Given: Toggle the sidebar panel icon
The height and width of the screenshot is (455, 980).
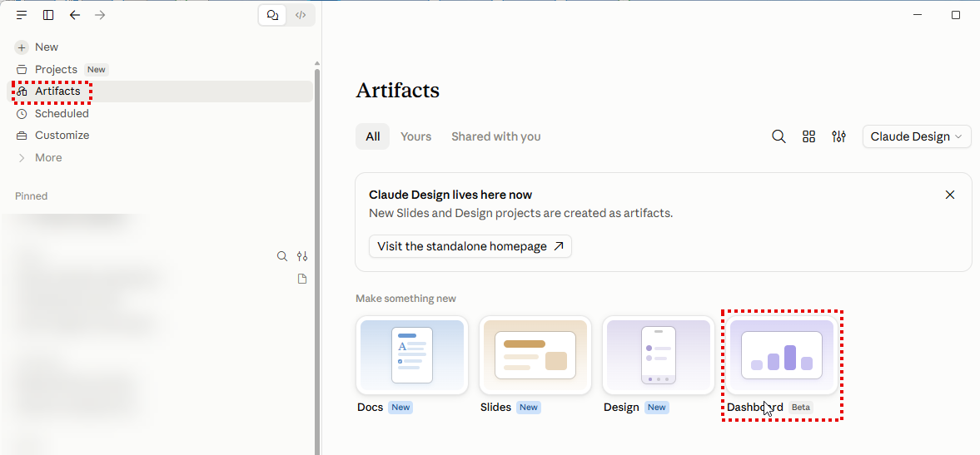Looking at the screenshot, I should (48, 15).
